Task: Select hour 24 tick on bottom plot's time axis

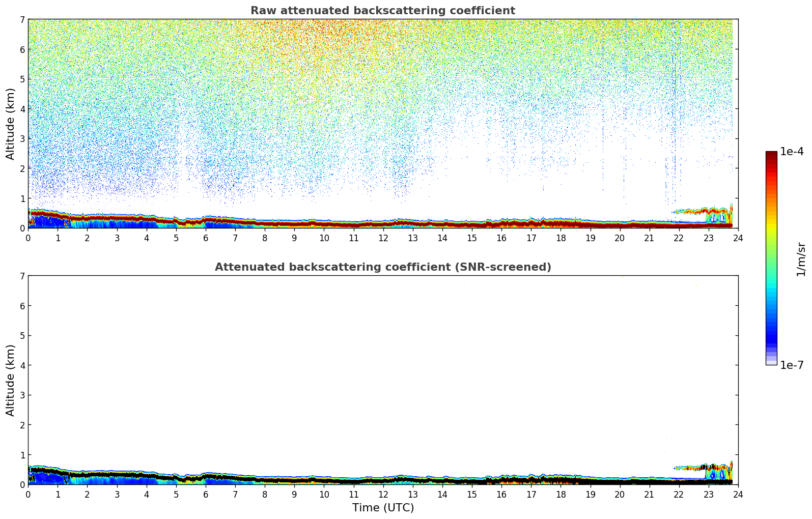Action: (x=738, y=494)
